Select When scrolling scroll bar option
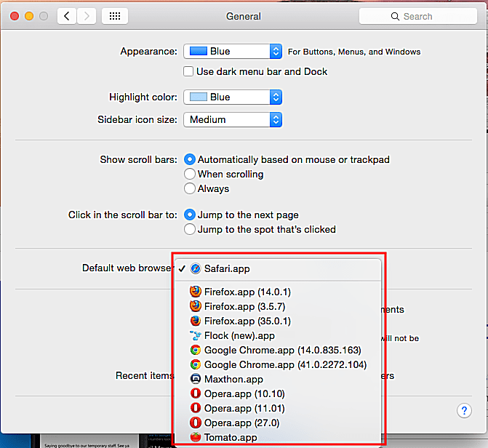The width and height of the screenshot is (488, 448). pyautogui.click(x=190, y=174)
